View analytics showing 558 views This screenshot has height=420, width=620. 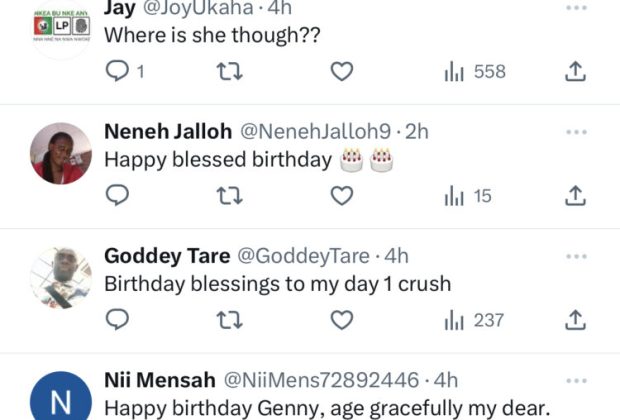tap(474, 71)
